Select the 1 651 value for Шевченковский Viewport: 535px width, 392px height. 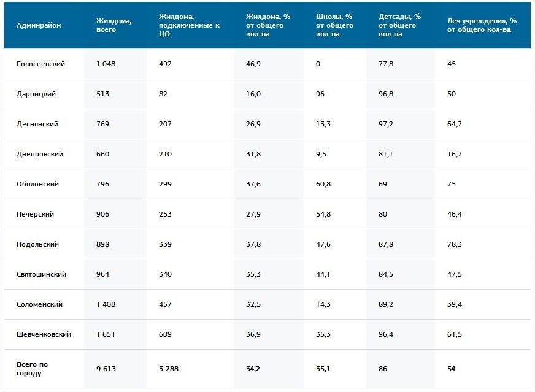click(106, 334)
